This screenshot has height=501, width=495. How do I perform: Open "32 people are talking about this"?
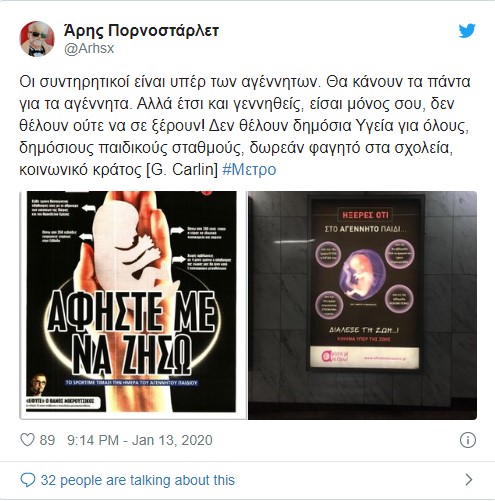pyautogui.click(x=137, y=480)
